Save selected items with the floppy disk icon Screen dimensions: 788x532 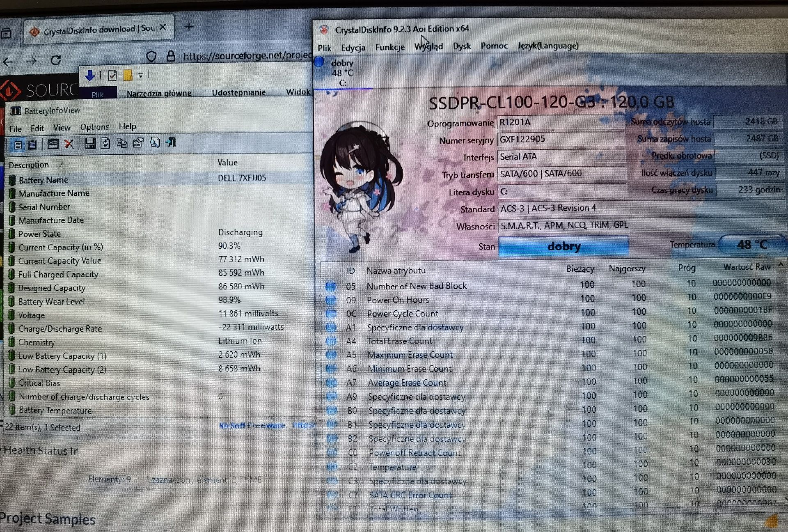point(90,143)
